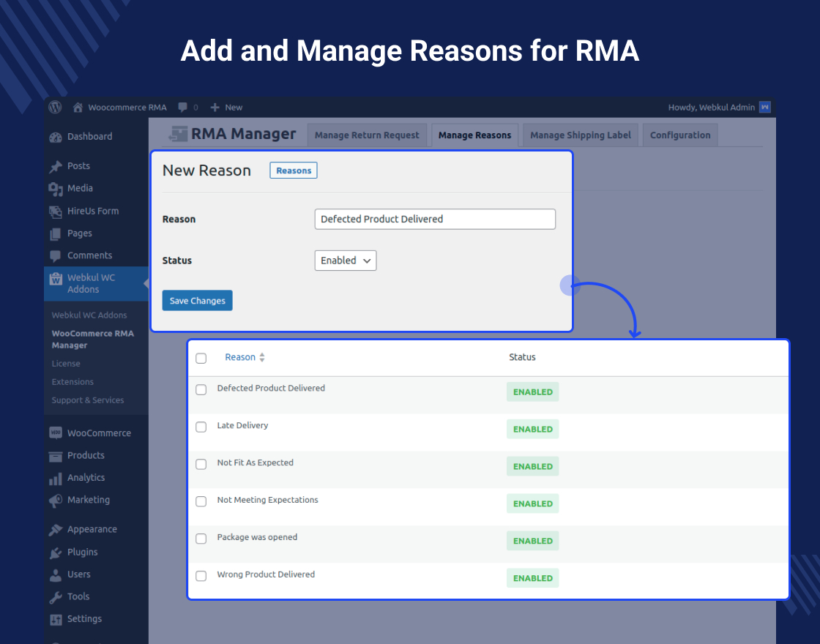Open Support & Services submenu item
The height and width of the screenshot is (644, 820).
tap(87, 400)
